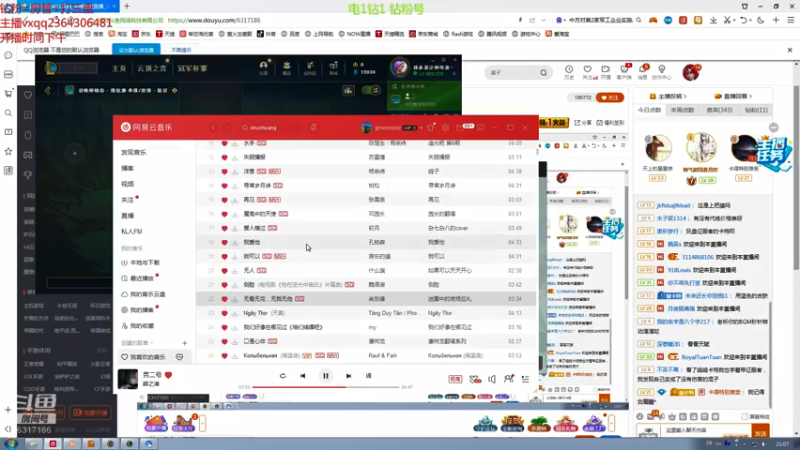Screen dimensions: 800x450
Task: Click 分享 share on the Douyu stream
Action: 585,122
